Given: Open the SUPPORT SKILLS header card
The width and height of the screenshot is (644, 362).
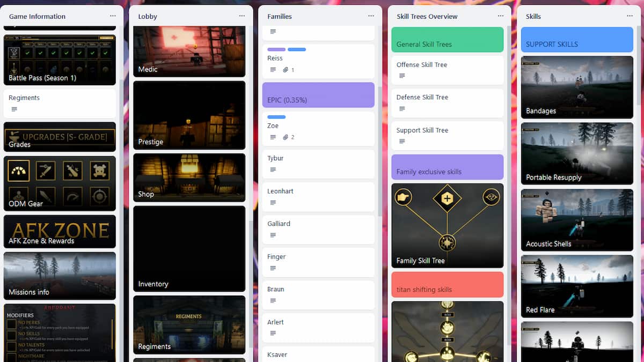Looking at the screenshot, I should pyautogui.click(x=576, y=40).
